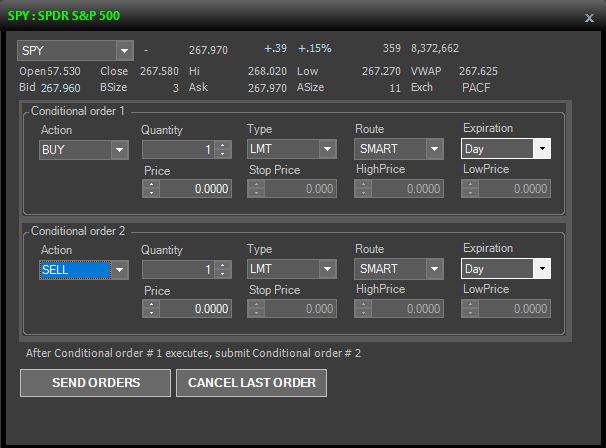
Task: Expand Type dropdown in Conditional order 1
Action: click(327, 149)
